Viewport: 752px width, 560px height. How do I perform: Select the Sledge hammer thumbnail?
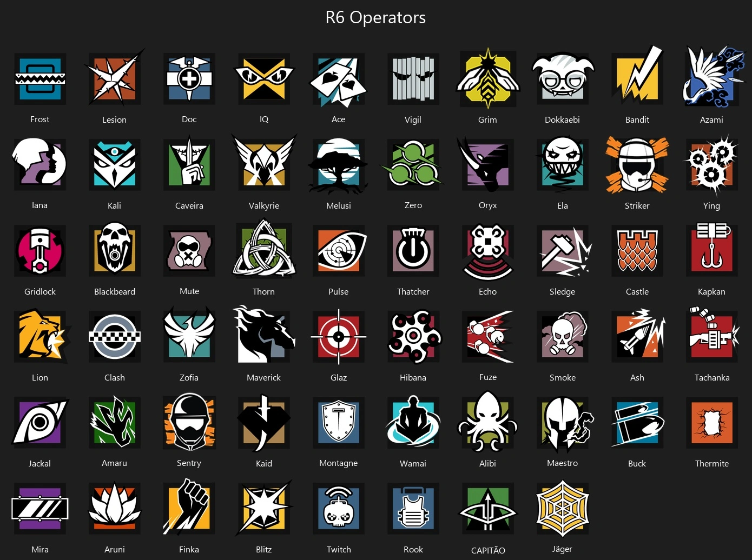pyautogui.click(x=564, y=251)
